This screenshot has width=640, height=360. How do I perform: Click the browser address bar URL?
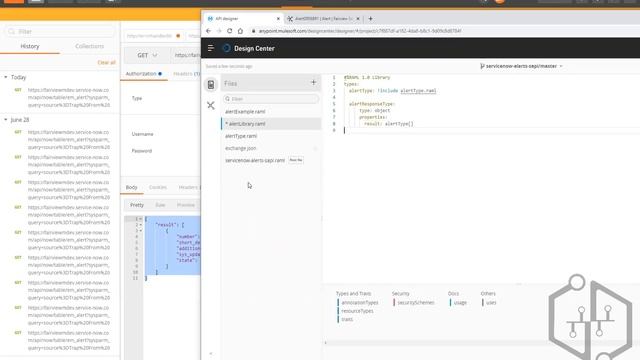pos(360,31)
